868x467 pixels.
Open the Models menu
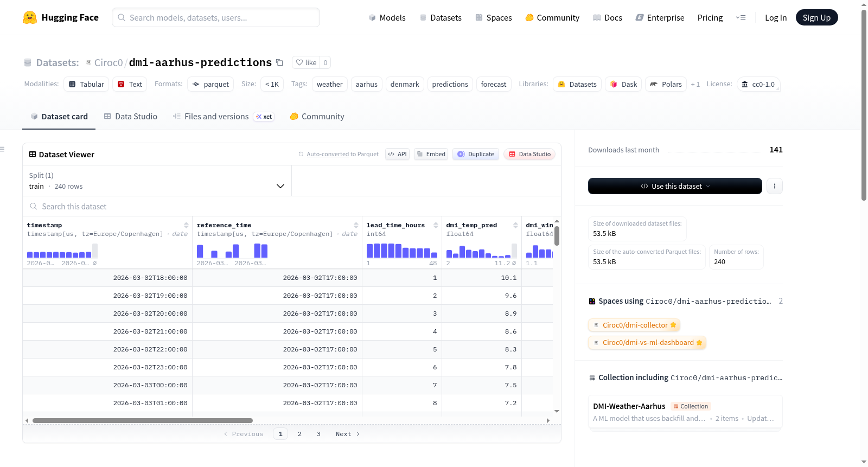coord(387,17)
